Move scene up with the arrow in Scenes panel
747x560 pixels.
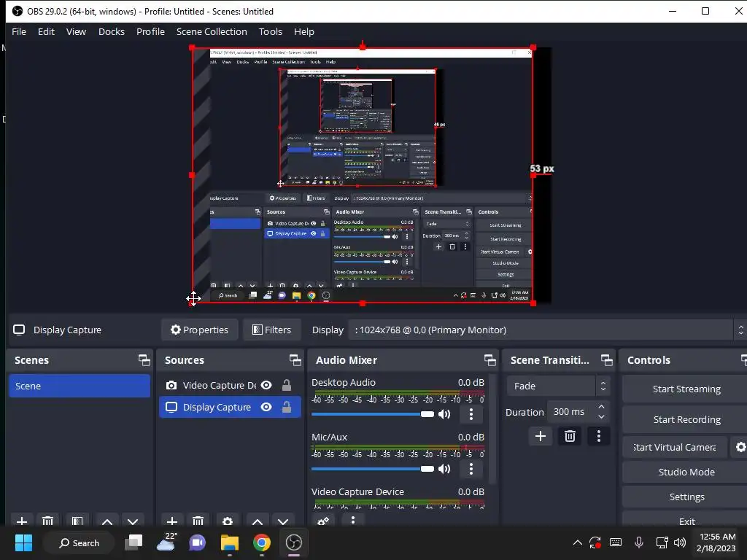107,521
